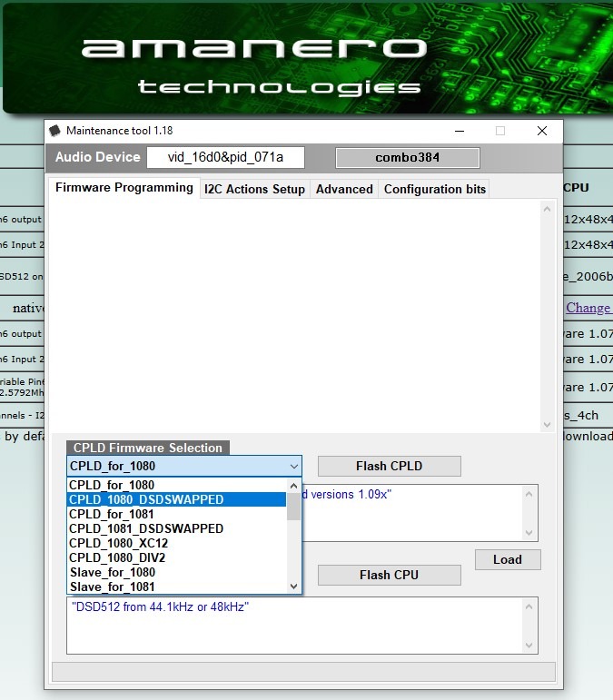Click the Load button
Image resolution: width=613 pixels, height=700 pixels.
[508, 560]
